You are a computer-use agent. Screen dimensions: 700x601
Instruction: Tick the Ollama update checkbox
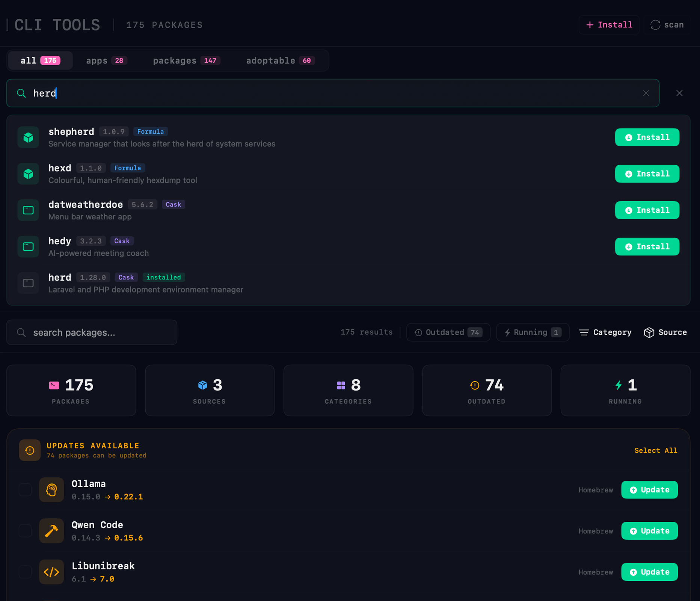pyautogui.click(x=25, y=490)
